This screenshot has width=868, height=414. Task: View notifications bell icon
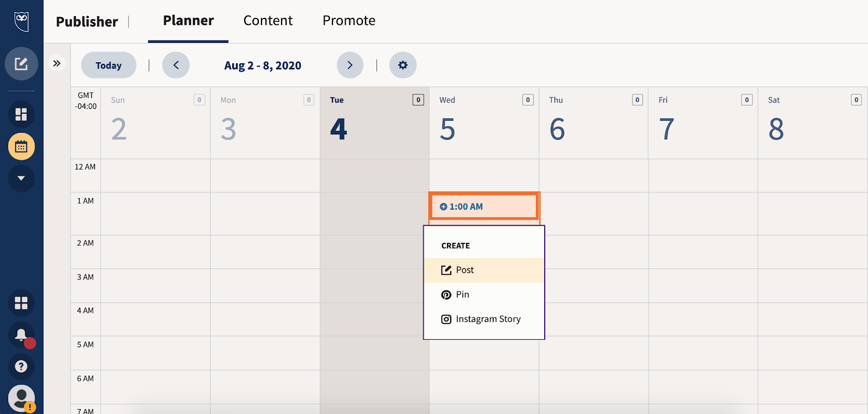click(x=21, y=335)
